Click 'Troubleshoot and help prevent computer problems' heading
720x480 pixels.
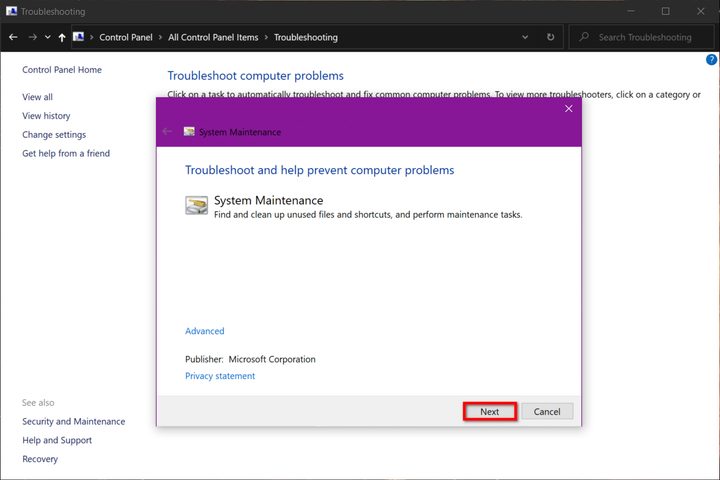[x=320, y=170]
